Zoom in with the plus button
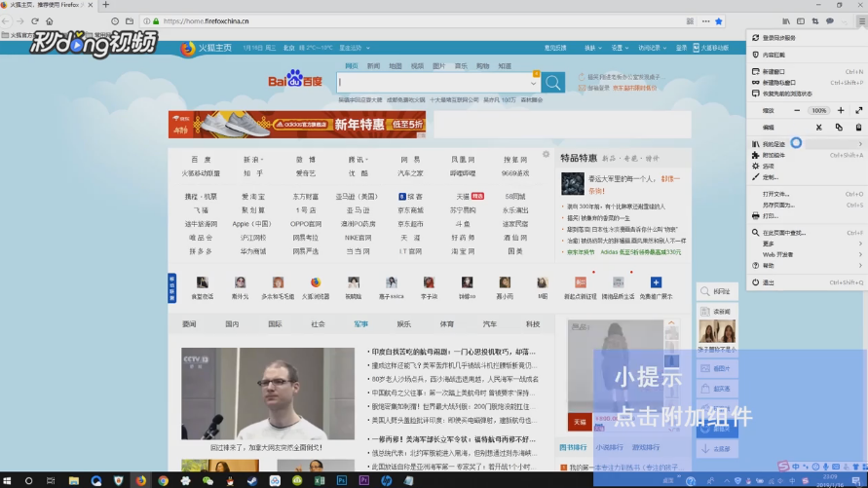868x488 pixels. (841, 110)
